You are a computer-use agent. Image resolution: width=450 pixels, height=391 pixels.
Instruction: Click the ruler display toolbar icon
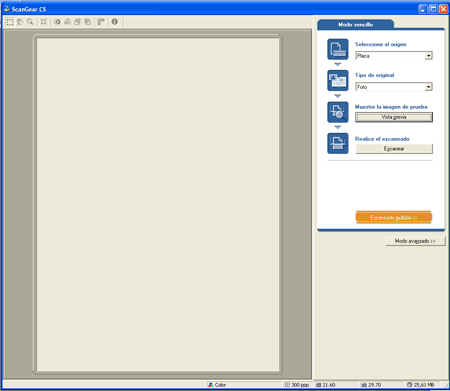[101, 22]
